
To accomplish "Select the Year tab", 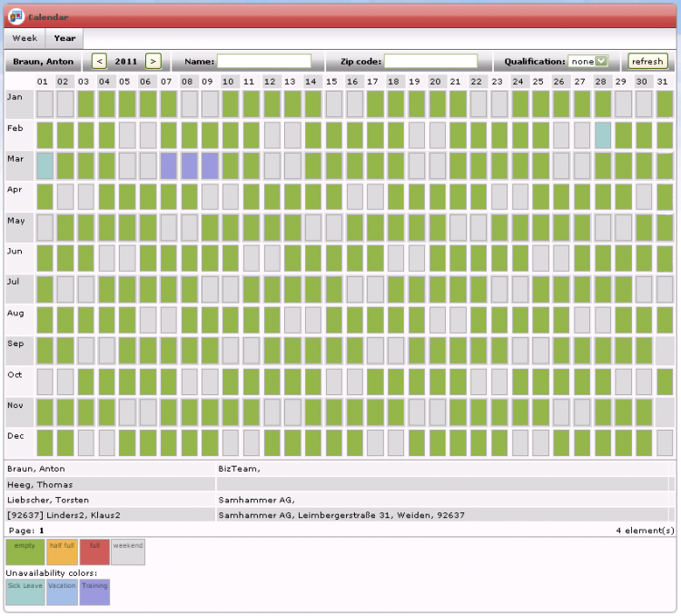I will (x=64, y=38).
